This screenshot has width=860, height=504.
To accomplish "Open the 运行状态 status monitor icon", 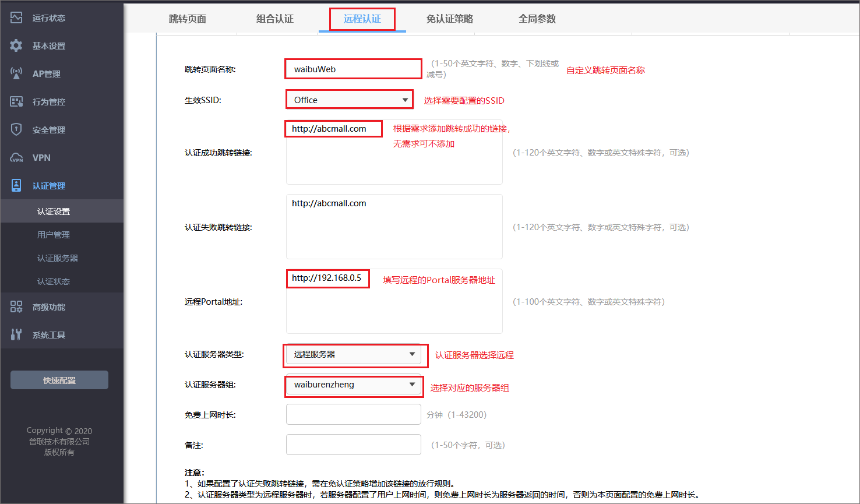I will pyautogui.click(x=16, y=17).
